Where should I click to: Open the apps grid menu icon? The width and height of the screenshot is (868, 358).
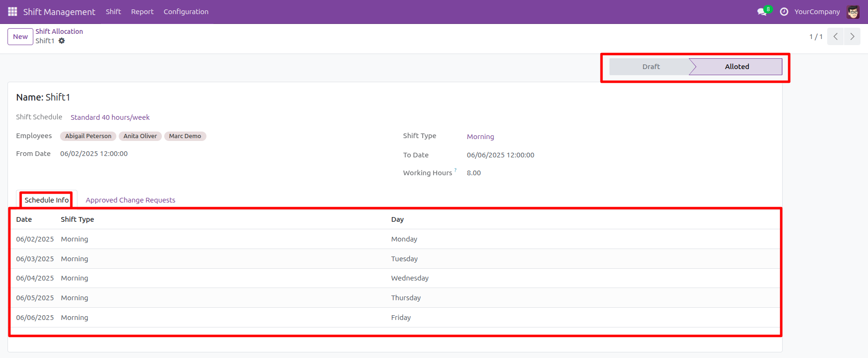13,12
